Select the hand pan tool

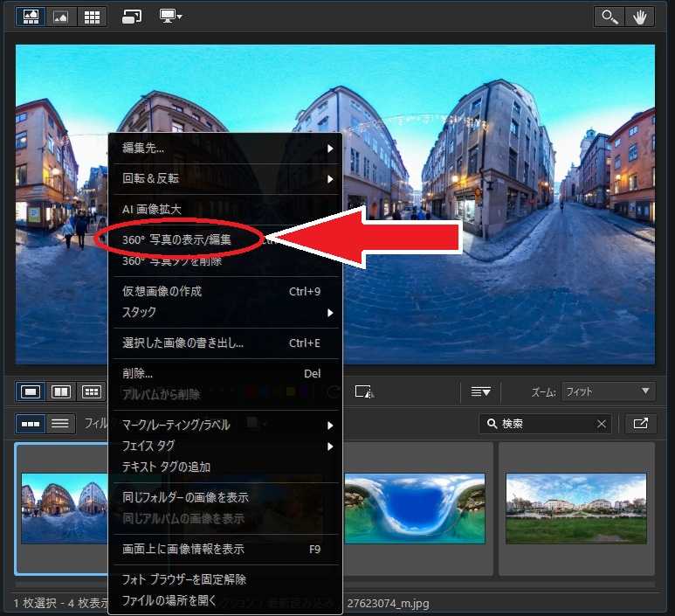[640, 17]
